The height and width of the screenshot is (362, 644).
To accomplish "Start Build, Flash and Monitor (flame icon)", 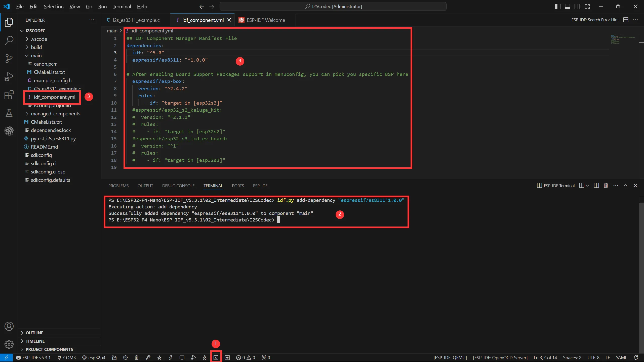I will (x=204, y=357).
